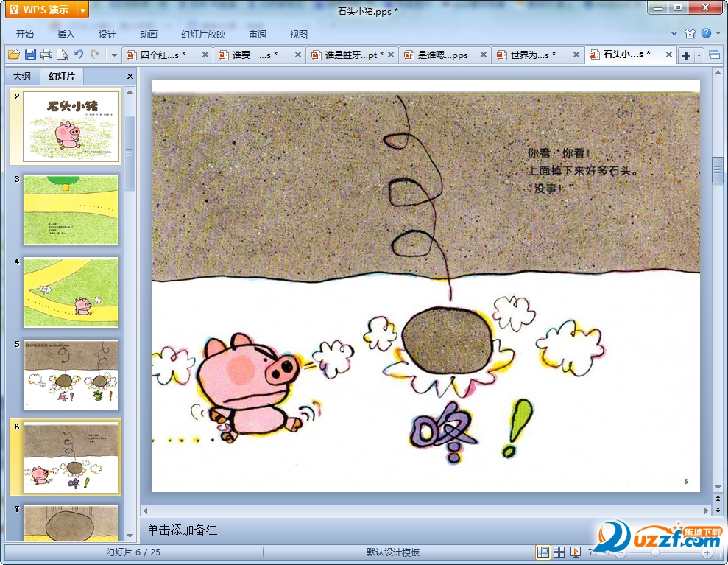Close the slide thumbnail pane
The image size is (728, 565).
pyautogui.click(x=130, y=76)
